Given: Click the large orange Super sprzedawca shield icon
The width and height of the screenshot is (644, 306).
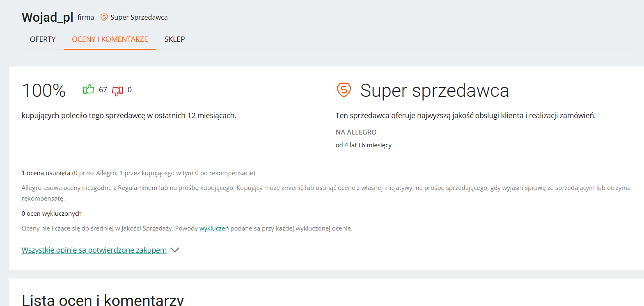Looking at the screenshot, I should pos(344,90).
